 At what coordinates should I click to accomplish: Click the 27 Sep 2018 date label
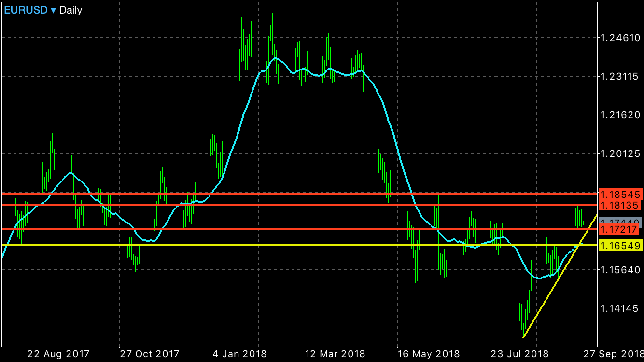click(x=613, y=354)
